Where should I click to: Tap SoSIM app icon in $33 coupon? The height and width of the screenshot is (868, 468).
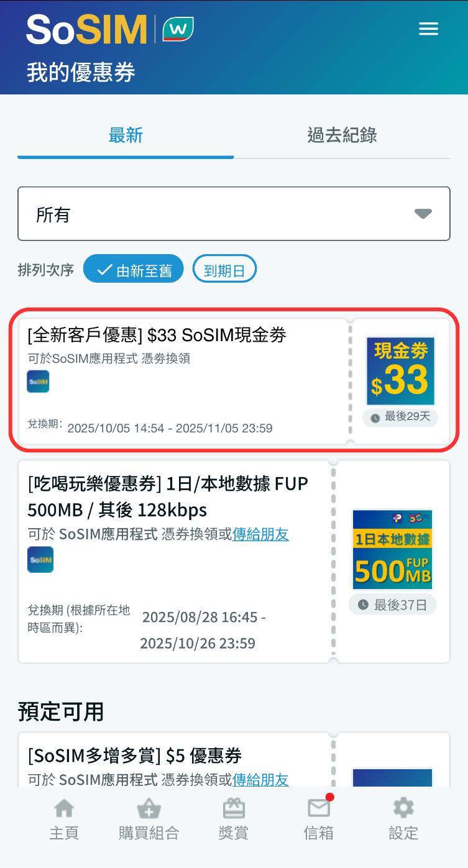click(x=38, y=381)
